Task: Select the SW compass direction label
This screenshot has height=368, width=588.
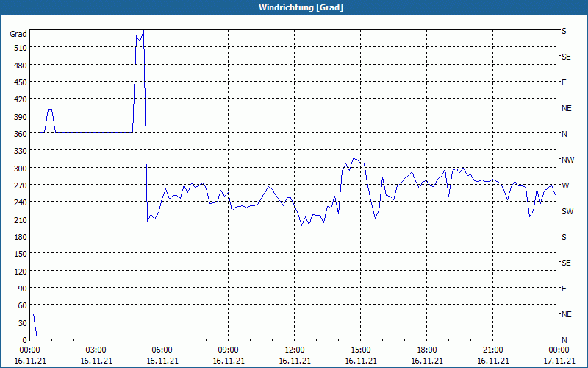Action: point(567,211)
